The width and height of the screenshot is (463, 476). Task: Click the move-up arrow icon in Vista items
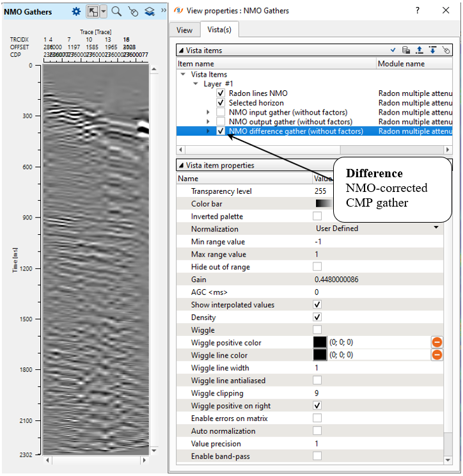click(x=419, y=50)
